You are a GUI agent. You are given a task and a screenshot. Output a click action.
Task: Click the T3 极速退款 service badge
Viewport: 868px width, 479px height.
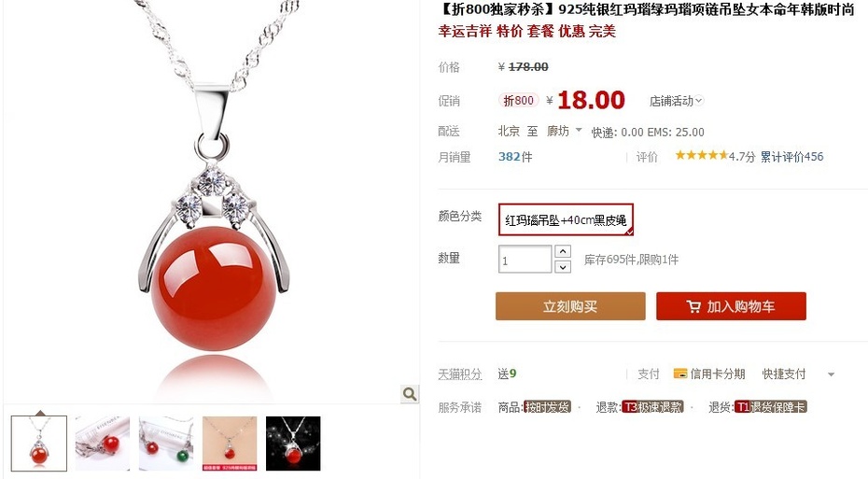pos(652,407)
